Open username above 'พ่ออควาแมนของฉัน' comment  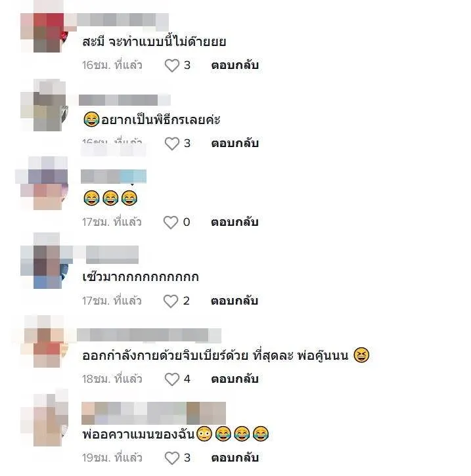pyautogui.click(x=154, y=413)
